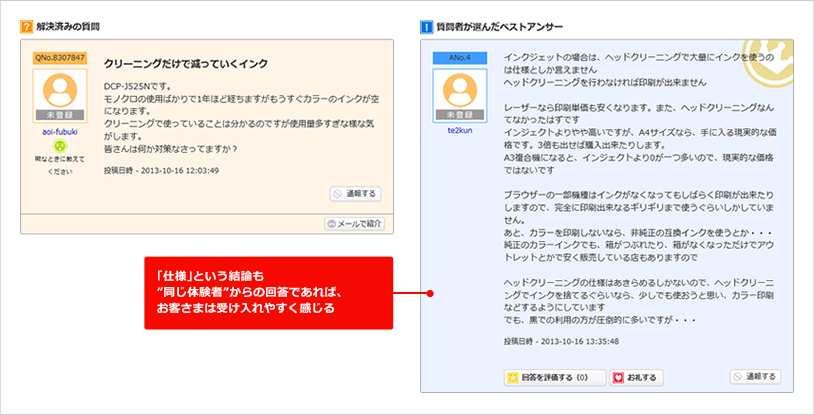Click the star icon on 回答を評価する
The height and width of the screenshot is (415, 814).
click(x=513, y=378)
